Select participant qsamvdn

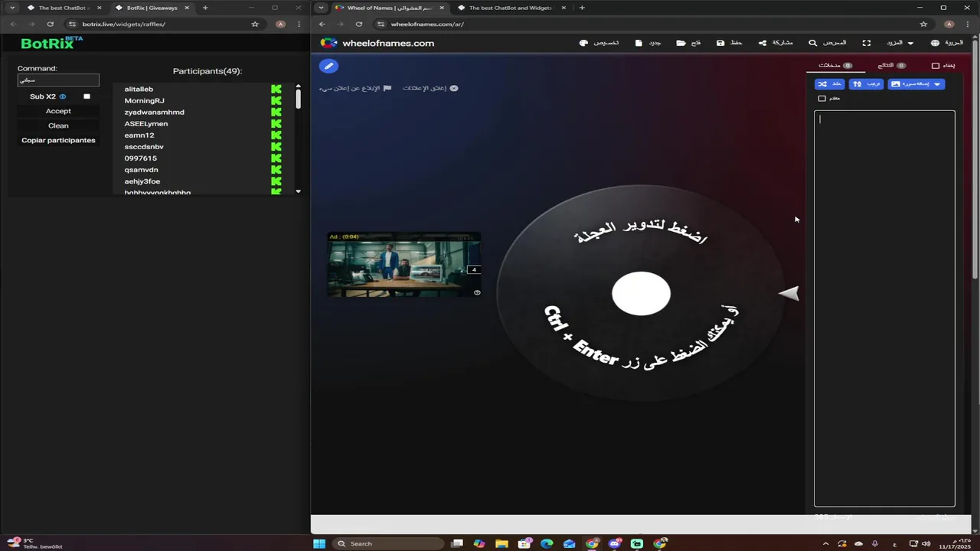coord(141,169)
